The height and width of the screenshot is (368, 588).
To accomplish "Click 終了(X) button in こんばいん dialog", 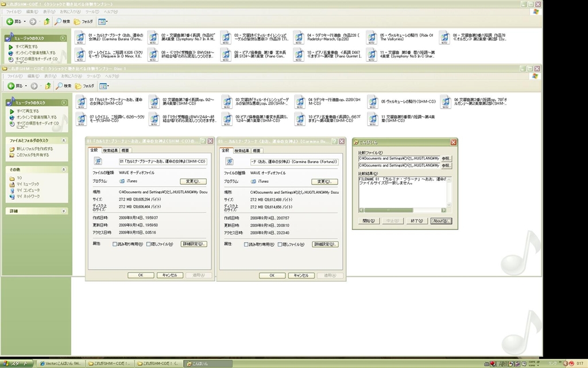I will (x=417, y=221).
